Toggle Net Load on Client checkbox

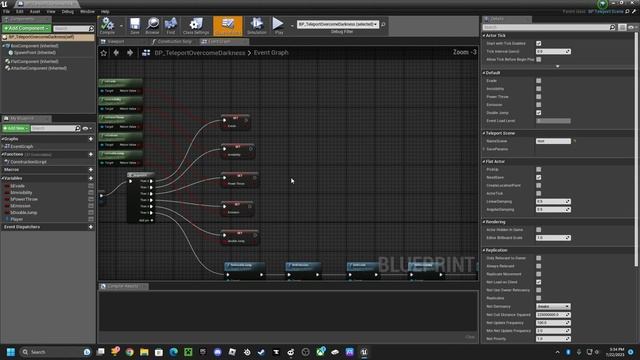point(539,282)
